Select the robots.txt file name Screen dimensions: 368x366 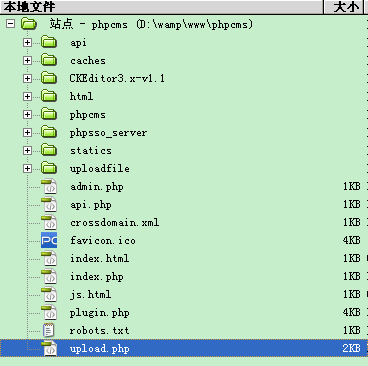pyautogui.click(x=99, y=330)
